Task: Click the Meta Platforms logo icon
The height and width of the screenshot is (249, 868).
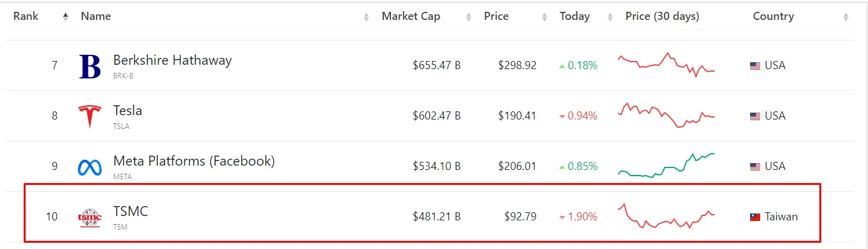Action: click(x=90, y=167)
